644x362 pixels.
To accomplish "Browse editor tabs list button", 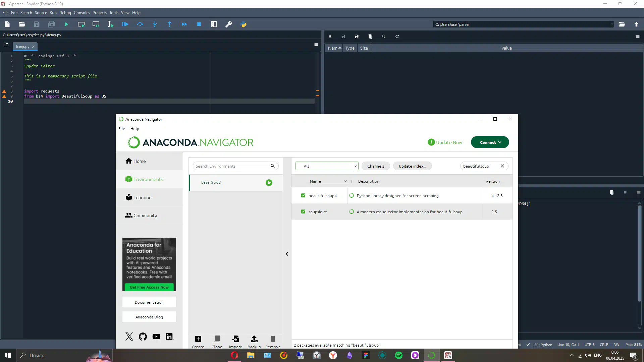I will pos(6,45).
